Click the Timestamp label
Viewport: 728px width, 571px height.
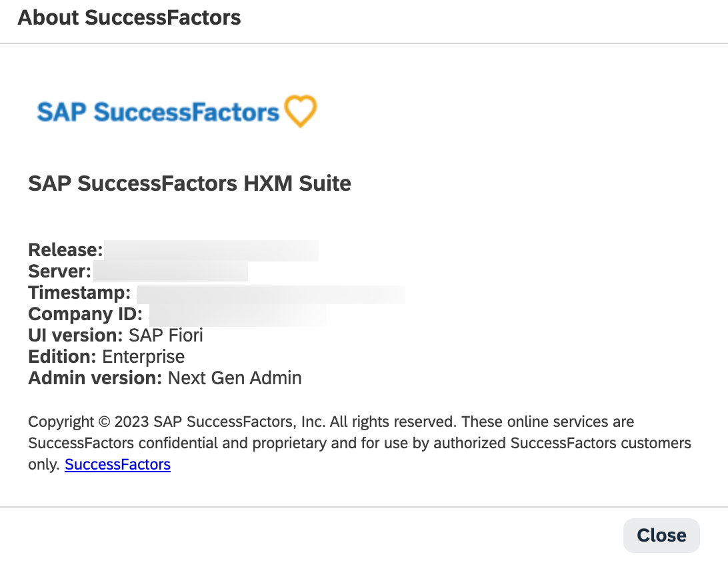coord(79,293)
